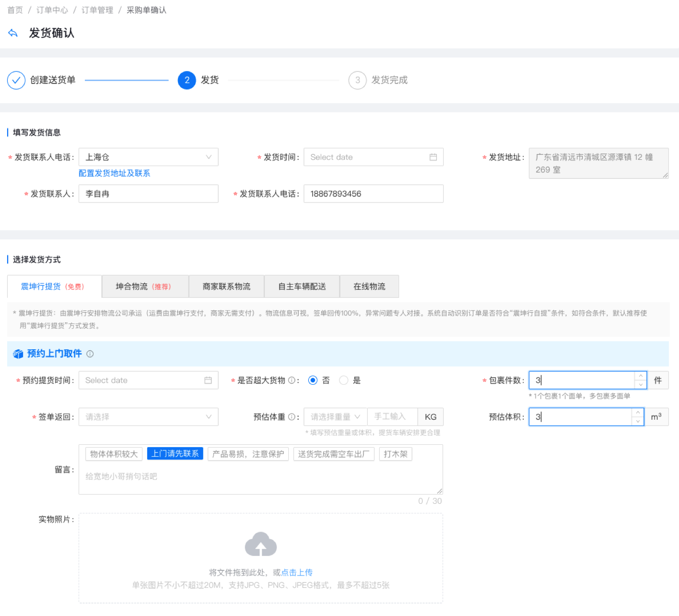Click the cloud upload icon

coord(260,544)
